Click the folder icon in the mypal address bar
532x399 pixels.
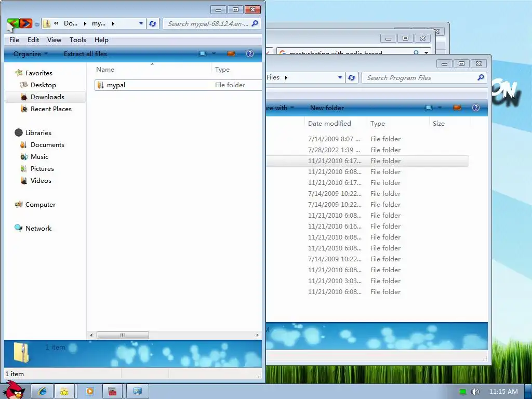[x=47, y=23]
